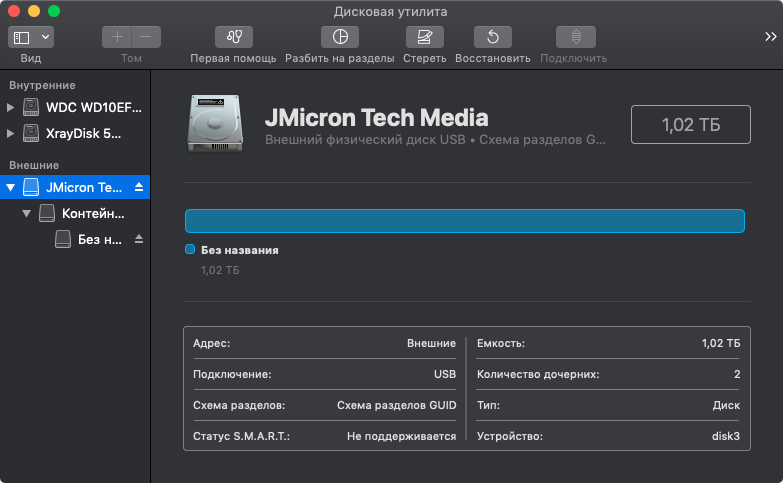783x483 pixels.
Task: Click the Restore (Восстановить) toolbar icon
Action: click(x=492, y=37)
